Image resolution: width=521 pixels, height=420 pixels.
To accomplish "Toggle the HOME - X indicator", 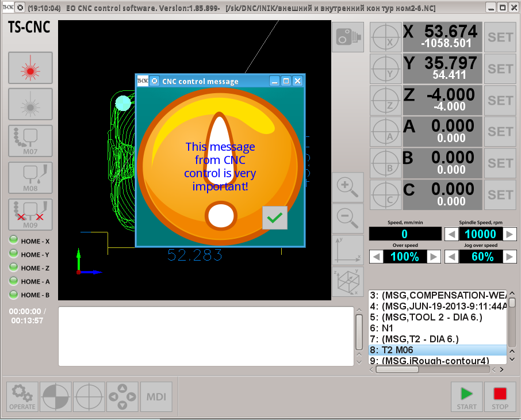I will pyautogui.click(x=14, y=240).
